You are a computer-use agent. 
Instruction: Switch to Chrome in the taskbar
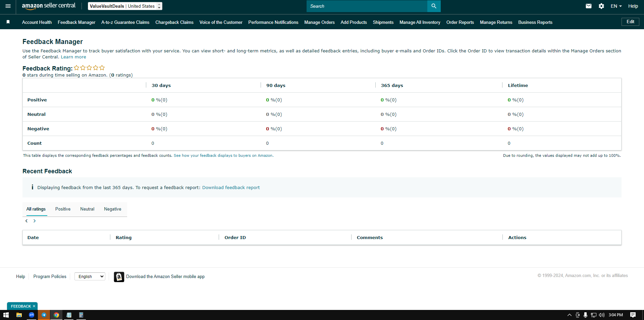tap(56, 315)
